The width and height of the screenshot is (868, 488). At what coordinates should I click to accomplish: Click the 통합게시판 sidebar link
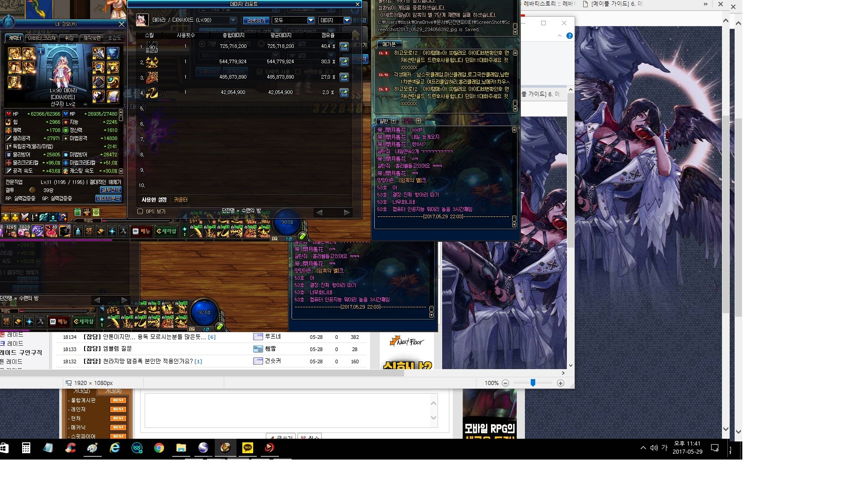click(83, 400)
